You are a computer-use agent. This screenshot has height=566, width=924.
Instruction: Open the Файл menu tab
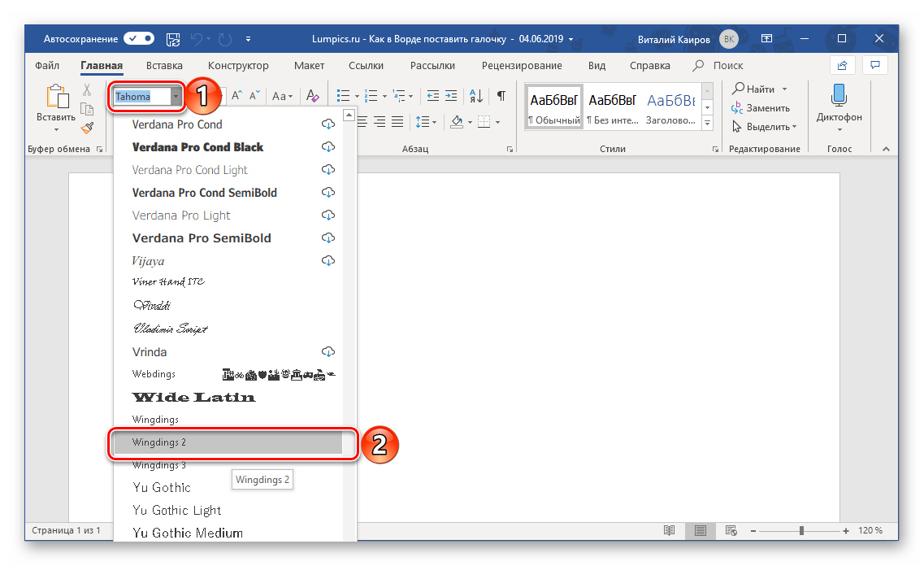47,65
